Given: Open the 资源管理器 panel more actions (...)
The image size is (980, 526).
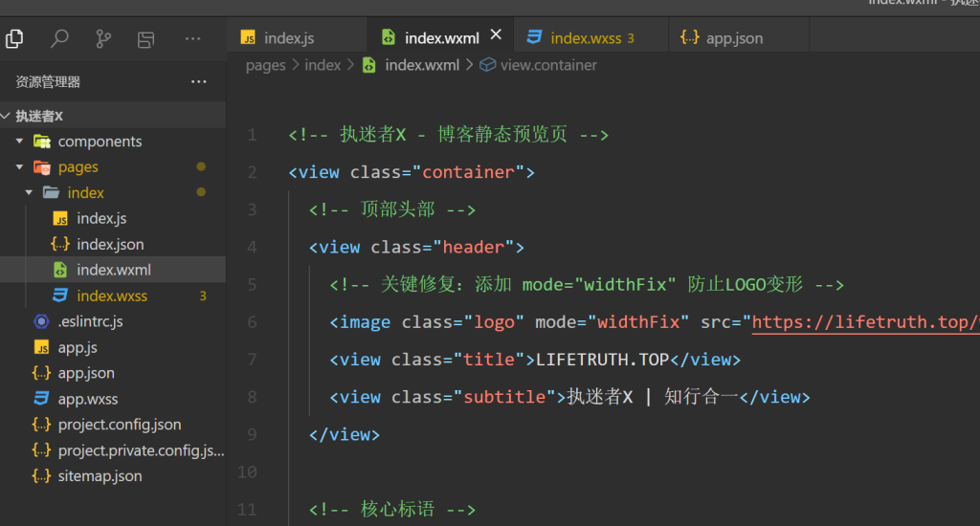Looking at the screenshot, I should click(199, 82).
